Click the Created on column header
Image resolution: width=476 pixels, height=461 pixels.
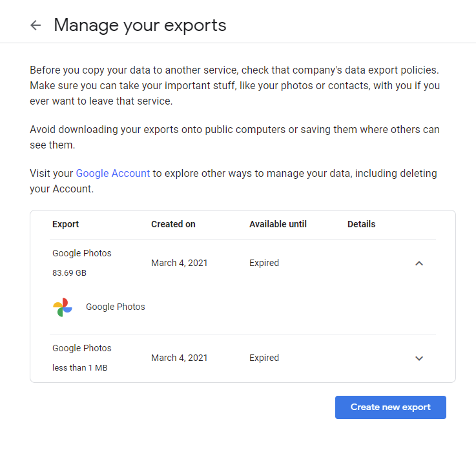pyautogui.click(x=173, y=225)
